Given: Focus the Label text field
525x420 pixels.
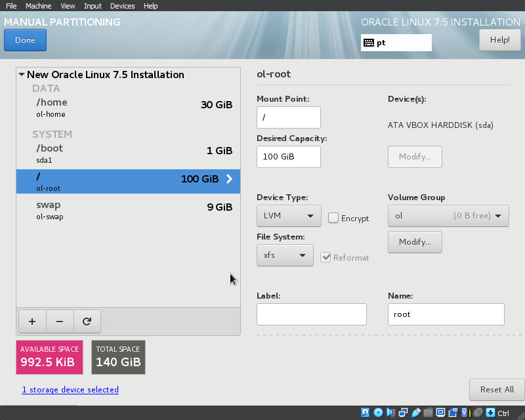Looking at the screenshot, I should 311,314.
